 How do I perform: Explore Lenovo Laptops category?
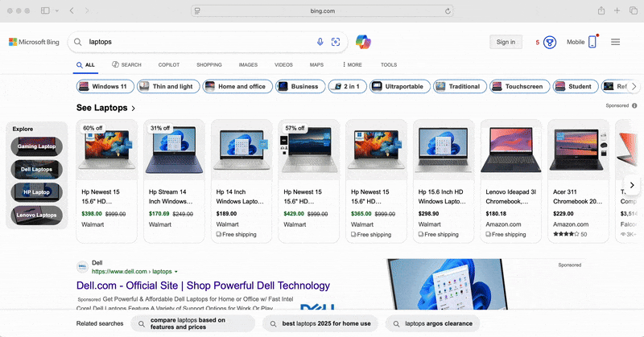[36, 216]
